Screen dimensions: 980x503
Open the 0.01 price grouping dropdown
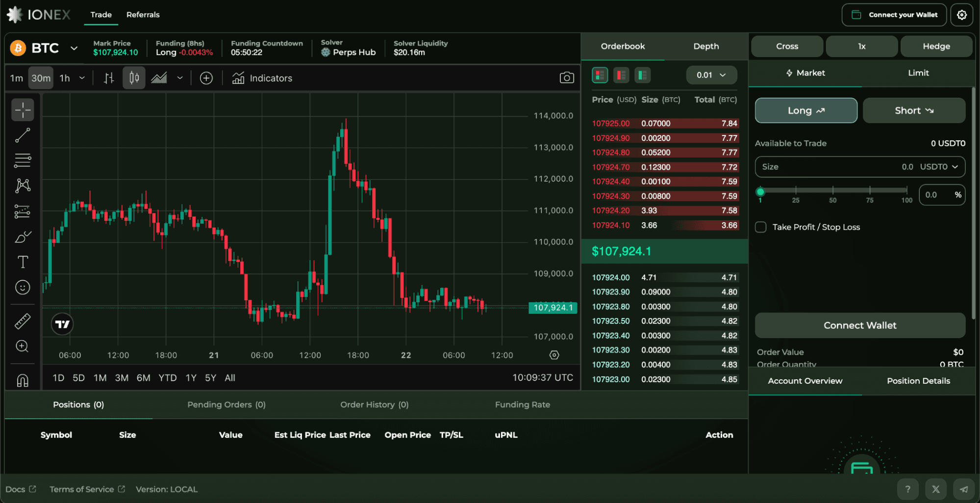click(x=711, y=75)
